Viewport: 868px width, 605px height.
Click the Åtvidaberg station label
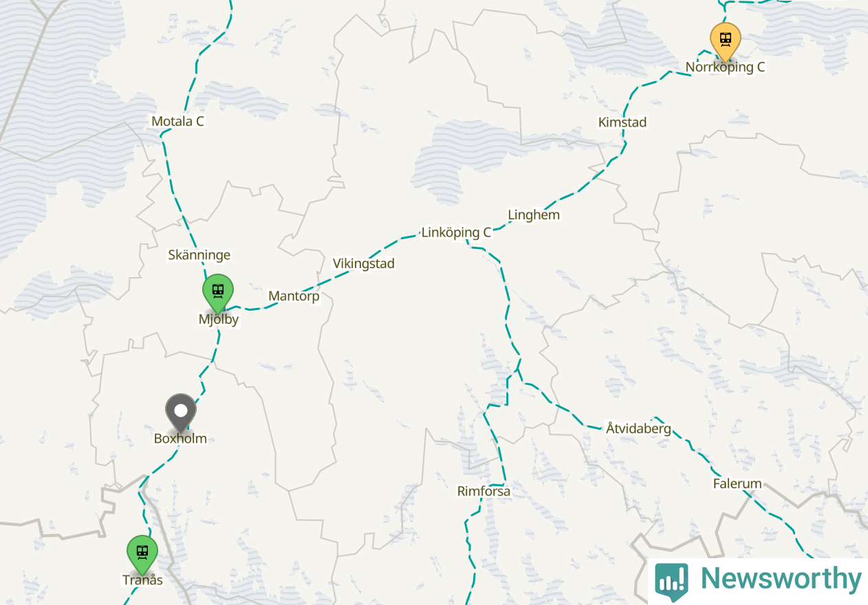pos(638,428)
